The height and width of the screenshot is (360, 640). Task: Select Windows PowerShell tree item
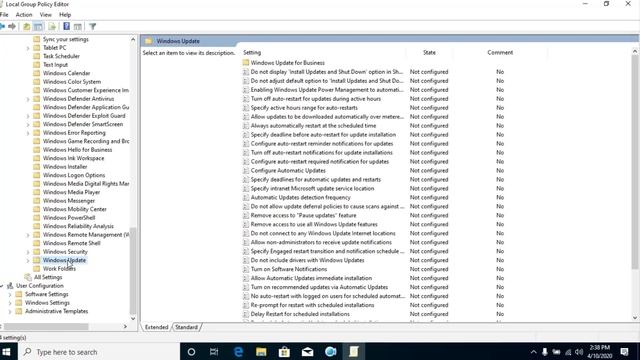click(x=69, y=218)
